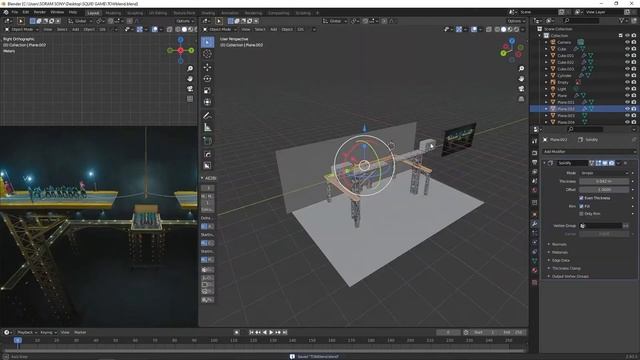Open the File menu
Screen dimensions: 640x360
pos(15,12)
